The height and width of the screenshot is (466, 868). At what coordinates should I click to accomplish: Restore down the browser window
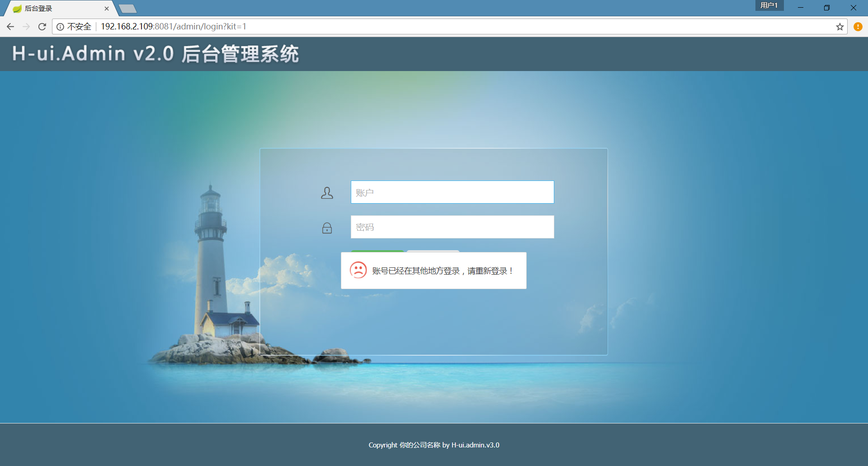click(x=826, y=8)
